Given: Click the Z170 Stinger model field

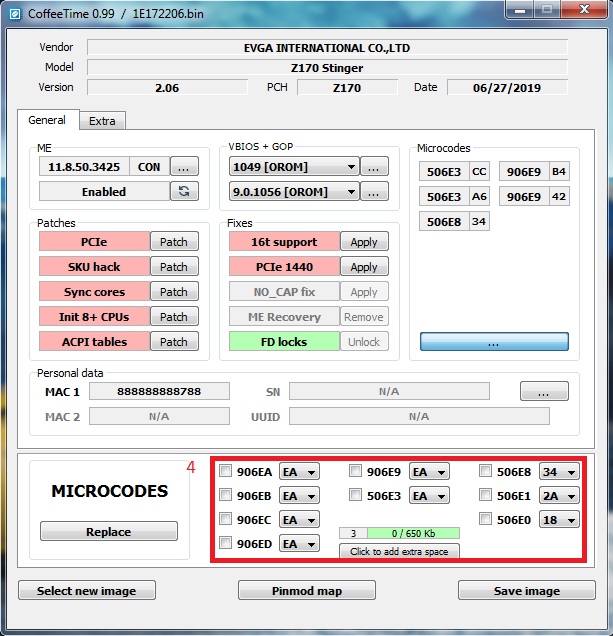Looking at the screenshot, I should (x=327, y=67).
